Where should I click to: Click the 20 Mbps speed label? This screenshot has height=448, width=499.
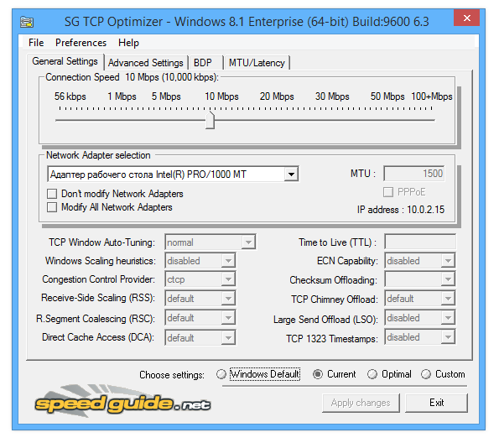coord(277,96)
